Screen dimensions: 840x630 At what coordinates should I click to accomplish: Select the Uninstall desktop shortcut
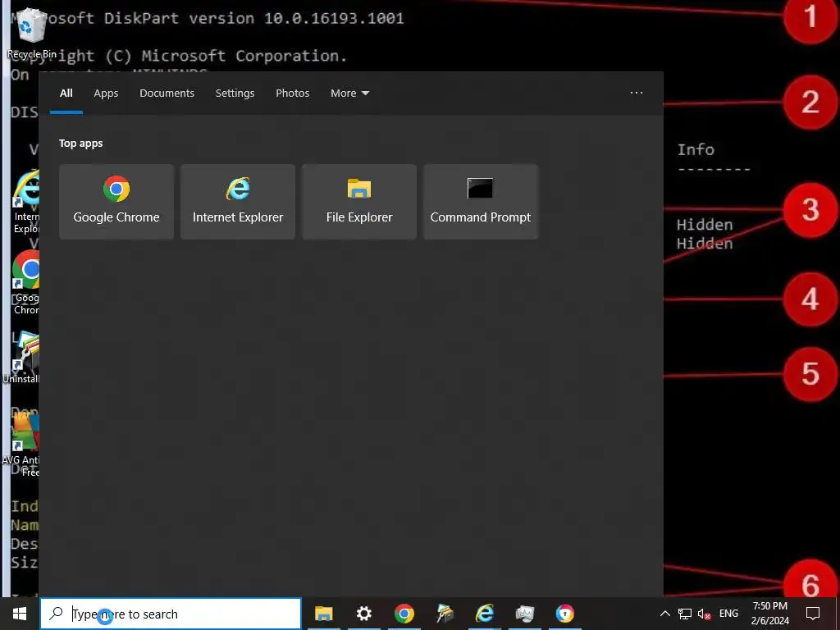[x=21, y=358]
